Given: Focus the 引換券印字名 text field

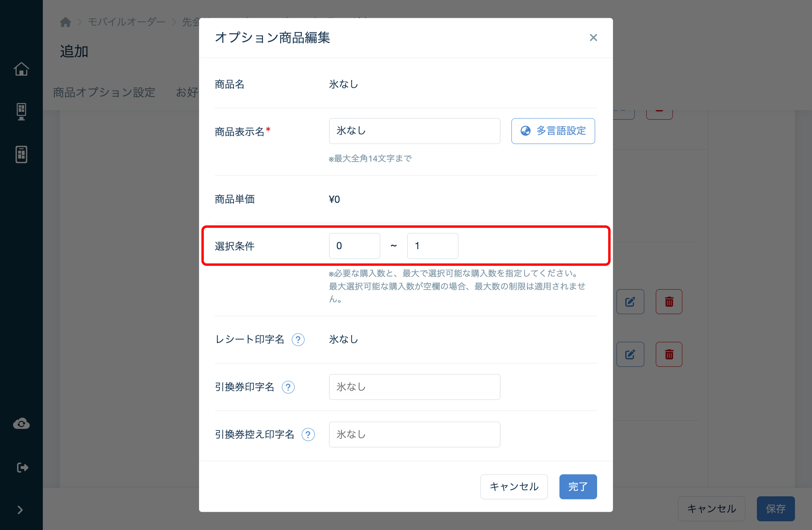Looking at the screenshot, I should tap(415, 387).
